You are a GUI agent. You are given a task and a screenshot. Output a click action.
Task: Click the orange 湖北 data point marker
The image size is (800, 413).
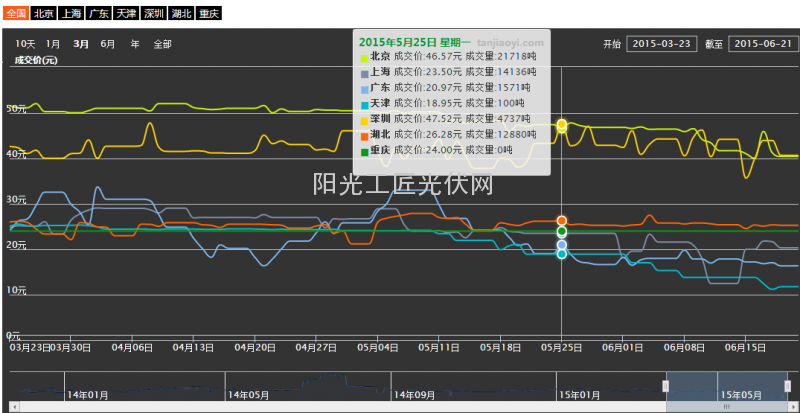click(562, 220)
